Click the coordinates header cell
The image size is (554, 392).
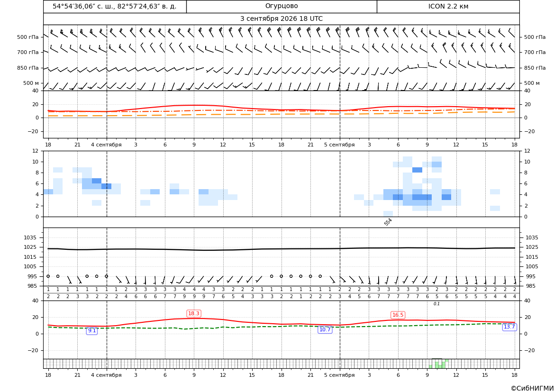tap(115, 6)
